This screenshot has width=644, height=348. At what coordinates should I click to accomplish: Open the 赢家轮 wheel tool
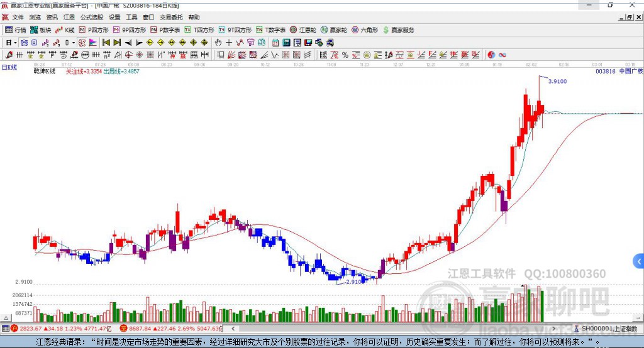[334, 30]
